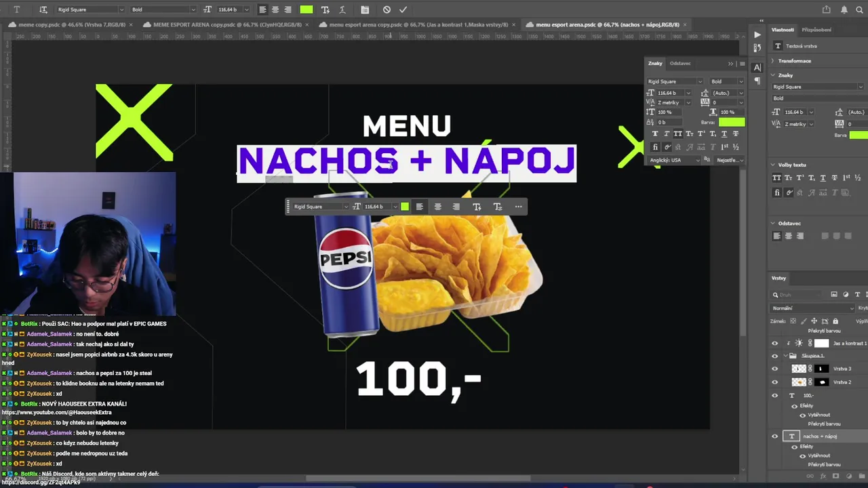Toggle All Caps in Znaky floating panel

coord(678,134)
